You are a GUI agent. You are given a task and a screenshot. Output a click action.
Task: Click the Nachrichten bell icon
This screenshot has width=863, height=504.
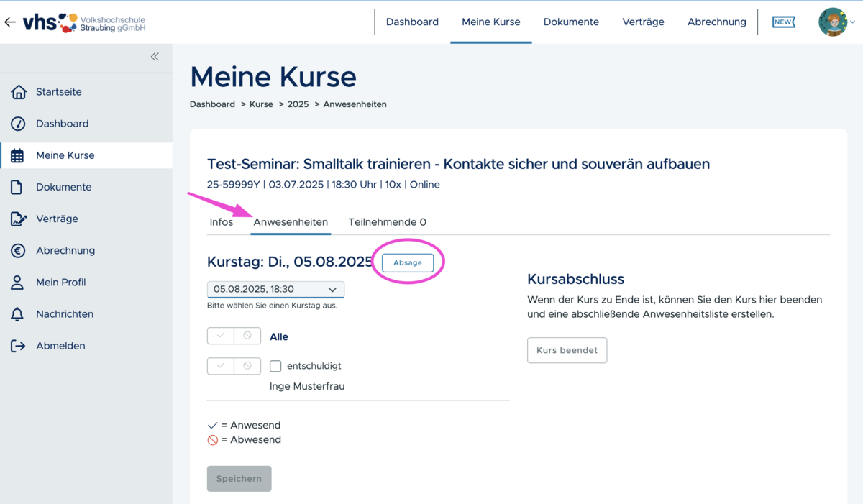click(18, 314)
